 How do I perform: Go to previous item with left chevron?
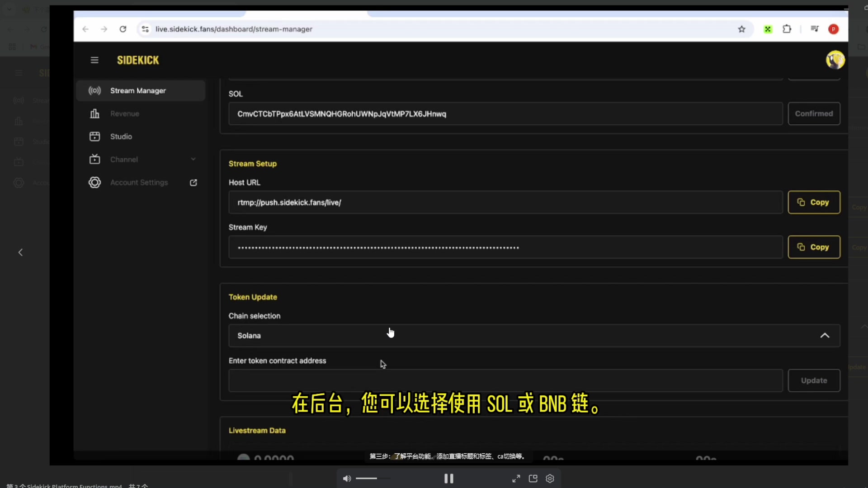(x=20, y=253)
